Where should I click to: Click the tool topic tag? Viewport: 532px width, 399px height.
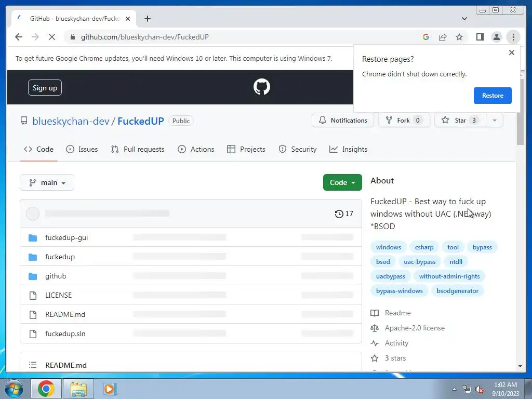coord(453,247)
